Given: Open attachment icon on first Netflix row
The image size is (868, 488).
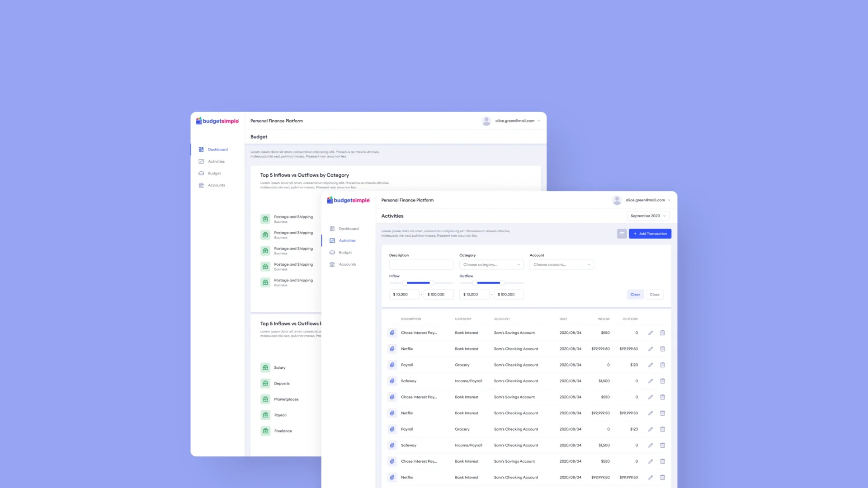Looking at the screenshot, I should coord(392,349).
